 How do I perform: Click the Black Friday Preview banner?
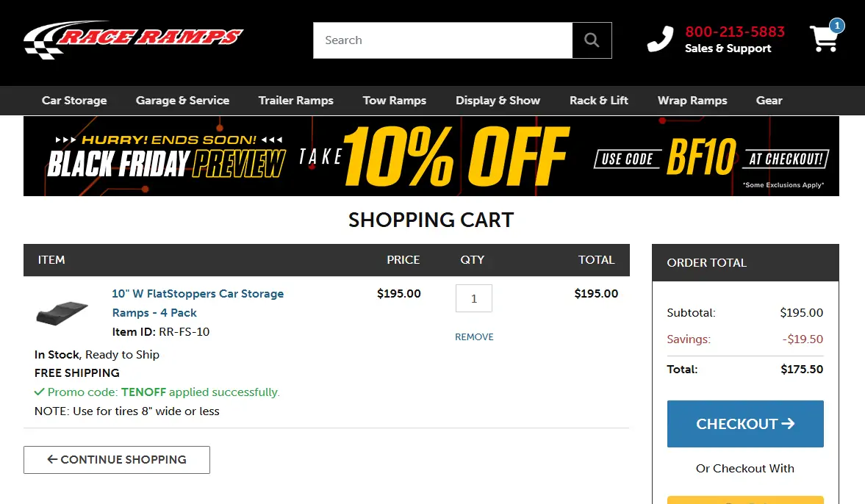tap(431, 156)
